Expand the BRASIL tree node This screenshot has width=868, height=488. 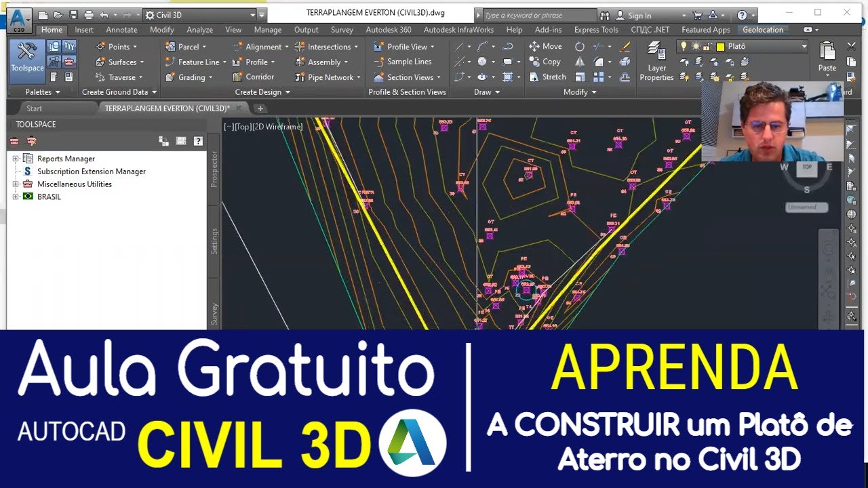(x=15, y=197)
